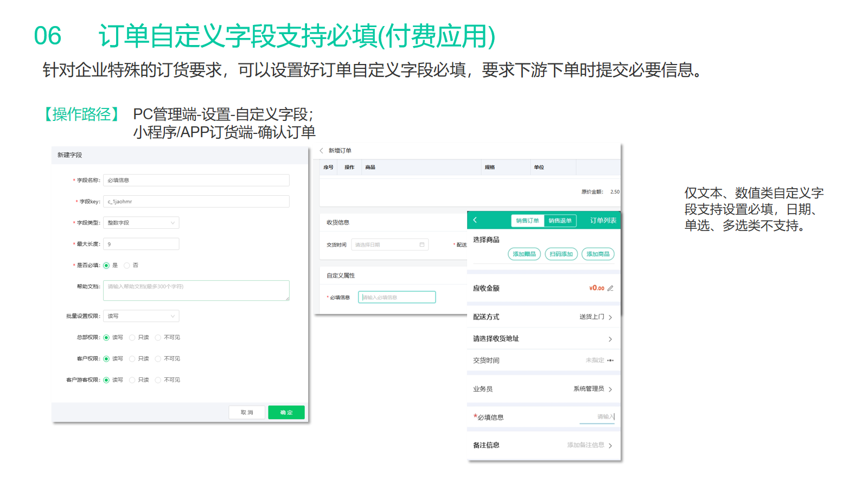Click the 字段名称 input containing 必填信息
868x488 pixels.
pos(196,181)
